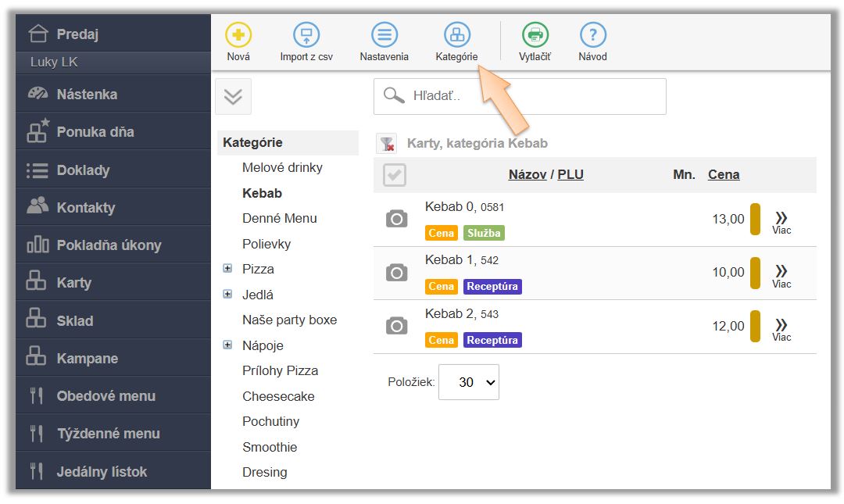
Task: Click the Kategórie toolbar icon
Action: pyautogui.click(x=457, y=35)
